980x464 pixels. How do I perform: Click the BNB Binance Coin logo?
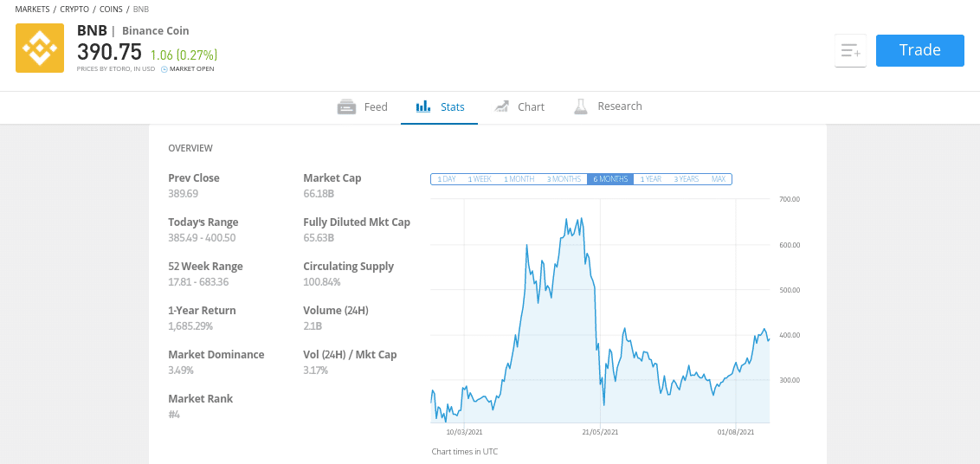(x=40, y=48)
